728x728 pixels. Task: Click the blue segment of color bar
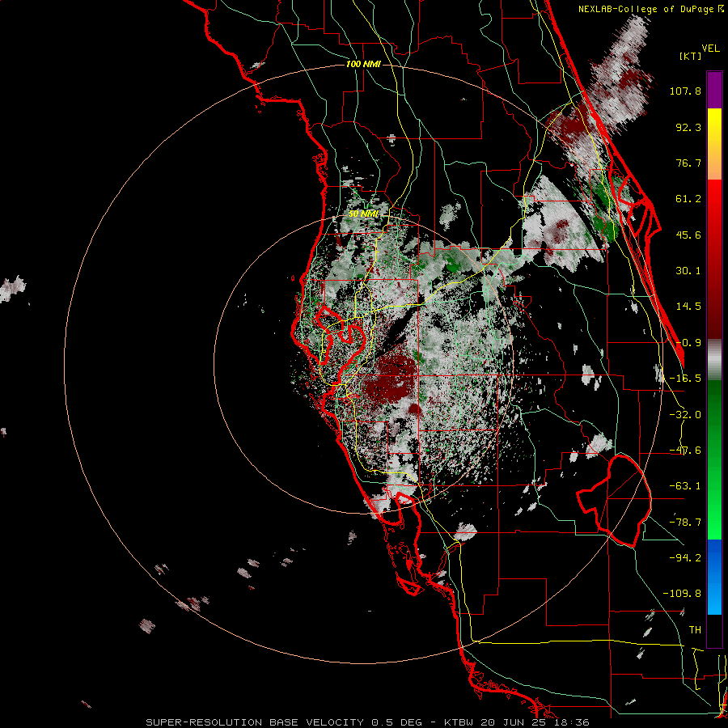pyautogui.click(x=714, y=577)
